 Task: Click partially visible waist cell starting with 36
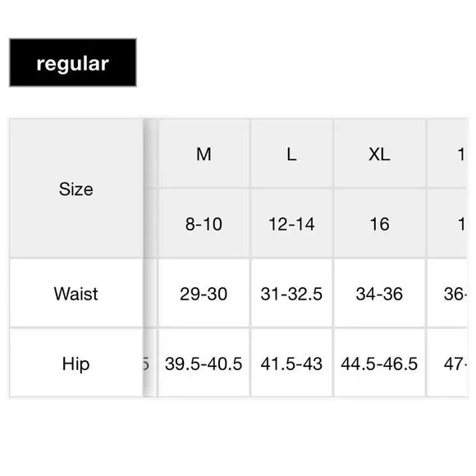[446, 293]
